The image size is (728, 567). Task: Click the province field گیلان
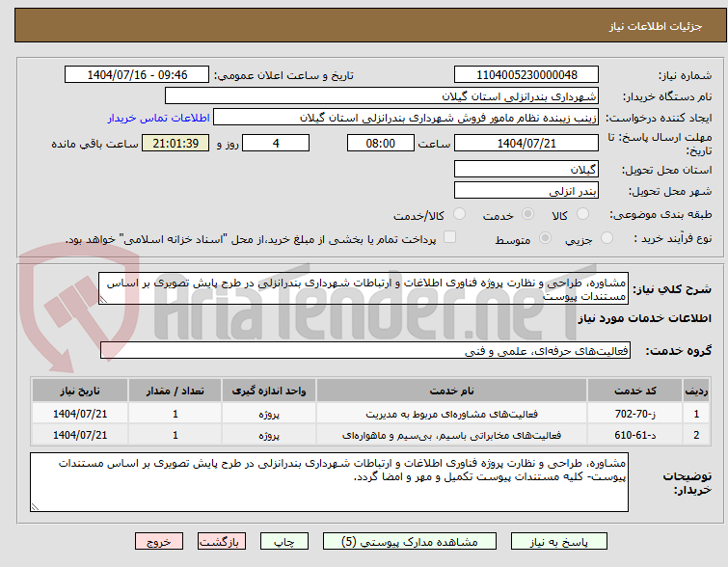[x=526, y=169]
